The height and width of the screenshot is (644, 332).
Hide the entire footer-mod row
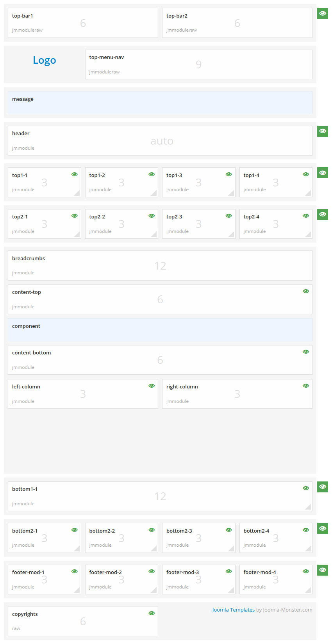pos(322,570)
